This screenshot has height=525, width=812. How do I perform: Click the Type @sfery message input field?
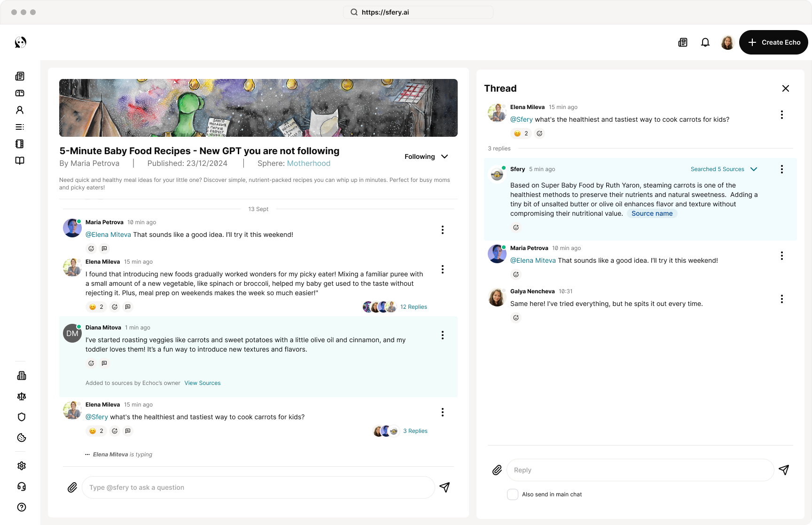(x=258, y=487)
